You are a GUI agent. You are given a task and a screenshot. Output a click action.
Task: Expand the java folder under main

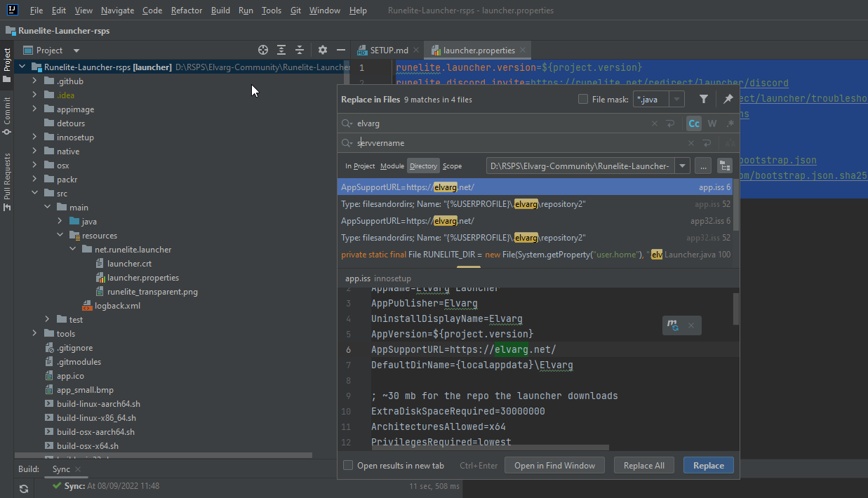60,222
